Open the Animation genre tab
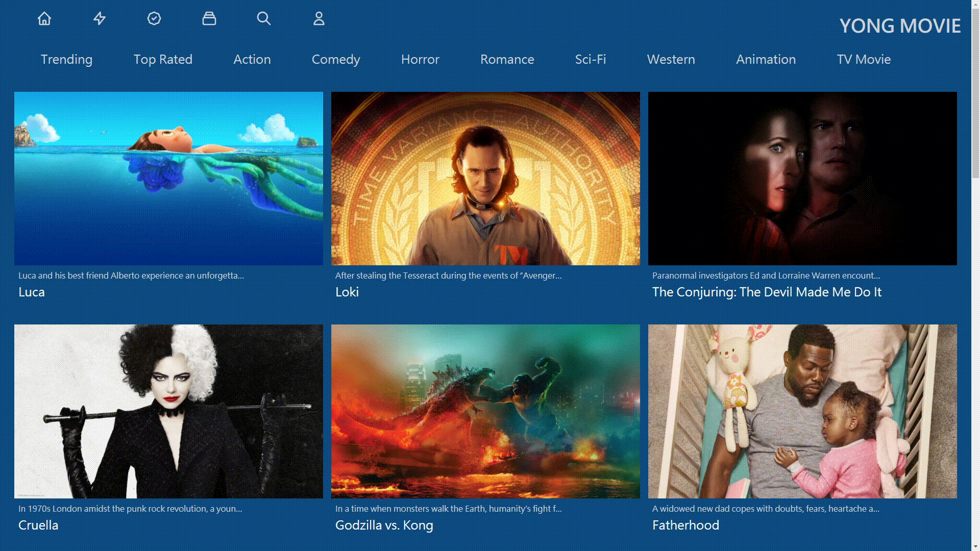Viewport: 980px width, 551px height. tap(766, 59)
